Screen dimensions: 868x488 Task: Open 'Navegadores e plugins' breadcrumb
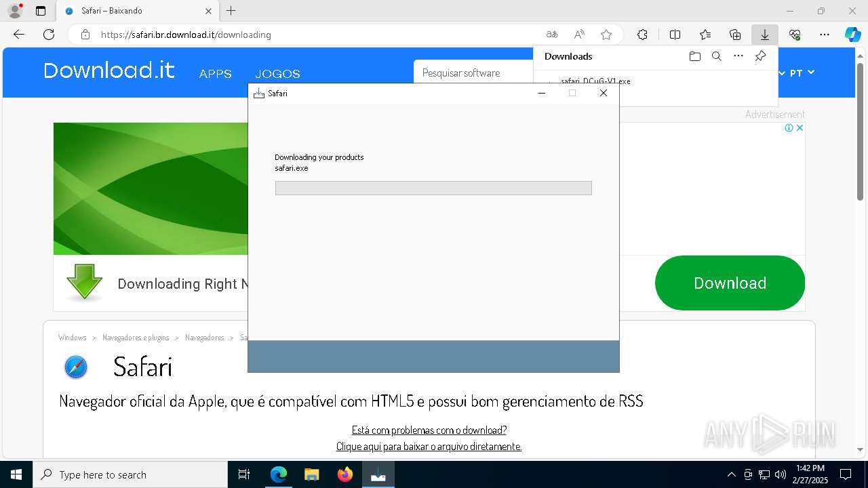click(x=136, y=338)
